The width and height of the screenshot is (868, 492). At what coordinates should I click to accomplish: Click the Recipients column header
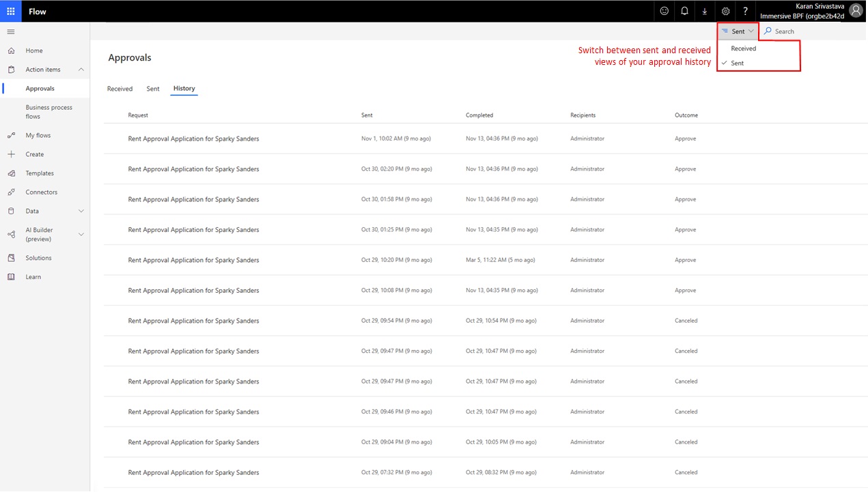click(x=583, y=115)
